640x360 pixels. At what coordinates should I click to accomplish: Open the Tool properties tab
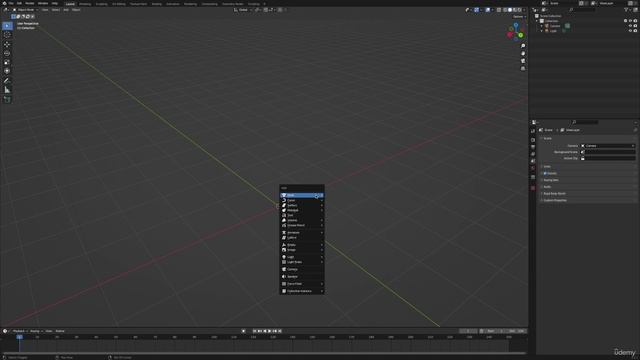tap(533, 131)
